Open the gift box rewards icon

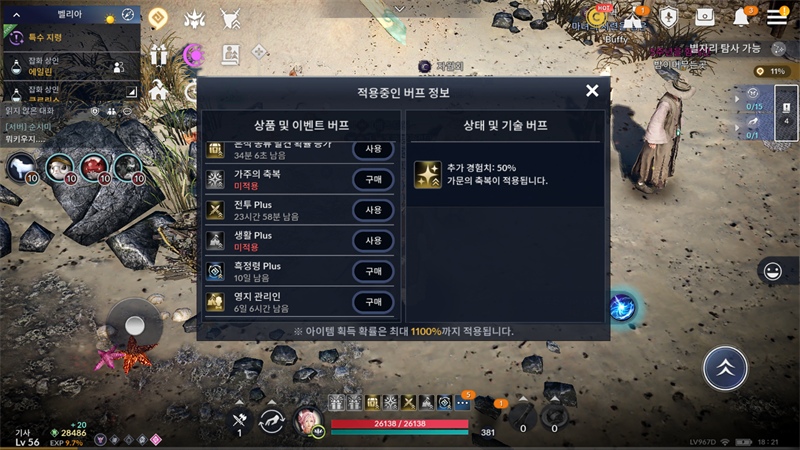click(x=159, y=54)
